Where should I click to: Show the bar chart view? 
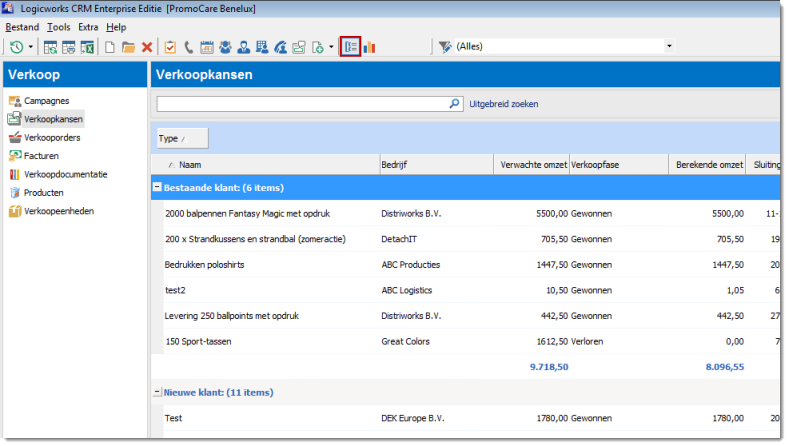pyautogui.click(x=369, y=47)
